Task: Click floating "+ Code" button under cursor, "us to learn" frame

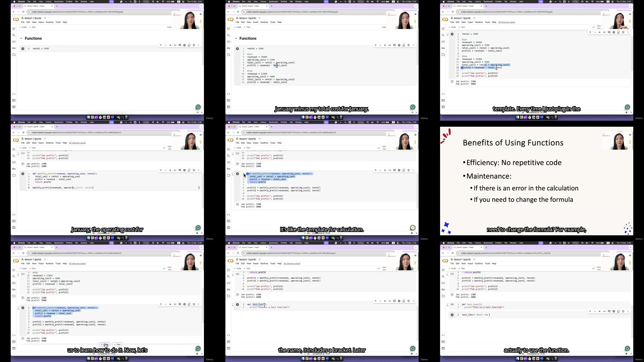Action: (105, 344)
